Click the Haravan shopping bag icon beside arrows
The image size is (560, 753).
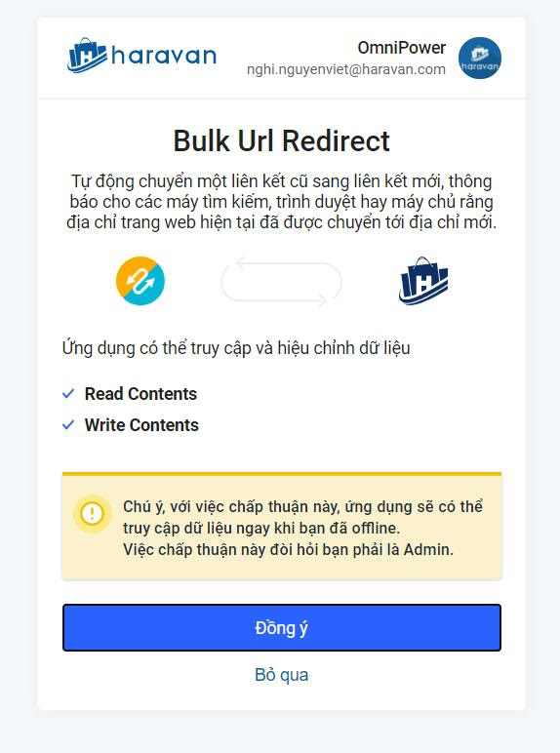pos(423,281)
